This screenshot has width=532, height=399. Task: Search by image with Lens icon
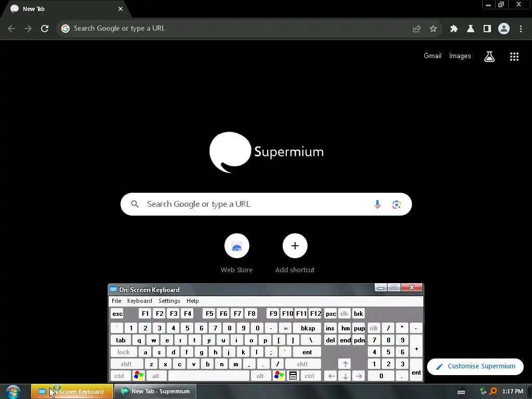click(396, 204)
